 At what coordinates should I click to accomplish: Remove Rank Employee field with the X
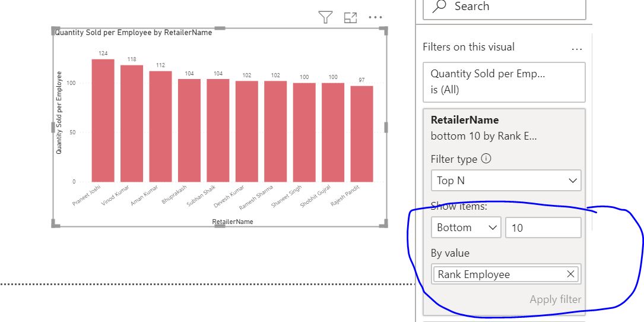click(x=570, y=274)
